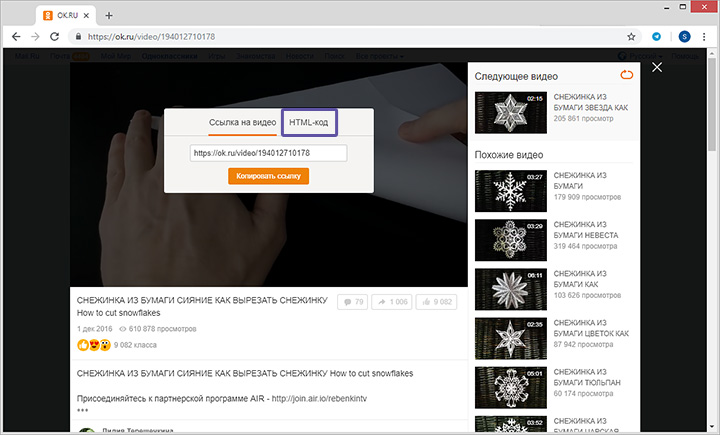Open the Русский language dropdown

640,56
